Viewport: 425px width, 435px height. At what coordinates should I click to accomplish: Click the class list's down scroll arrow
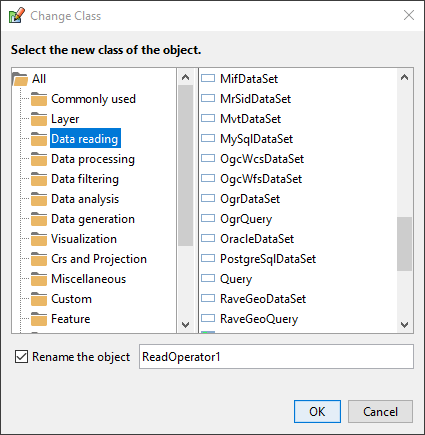[x=404, y=324]
